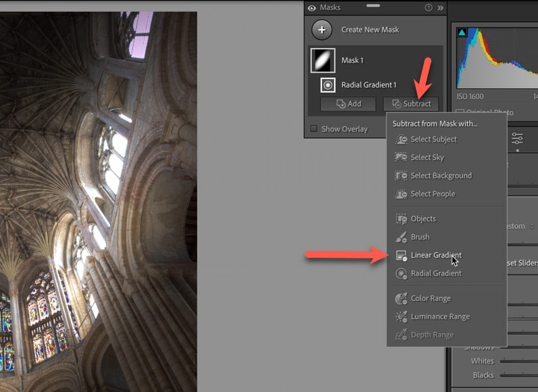The height and width of the screenshot is (392, 538).
Task: Click the histogram graph
Action: click(x=497, y=58)
